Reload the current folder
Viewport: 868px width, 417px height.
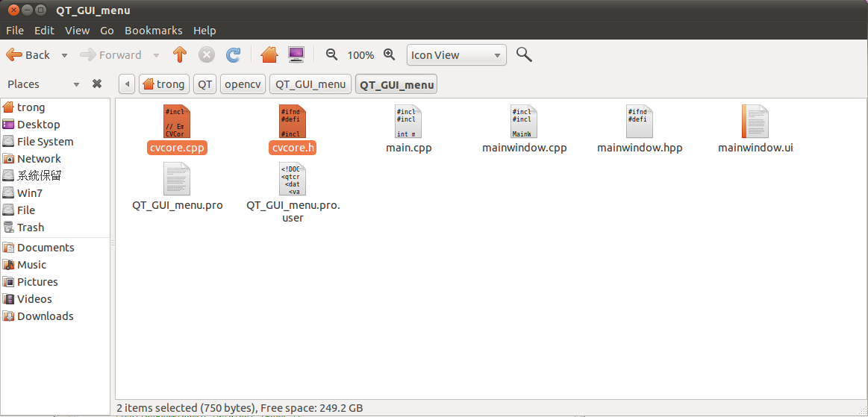tap(233, 54)
